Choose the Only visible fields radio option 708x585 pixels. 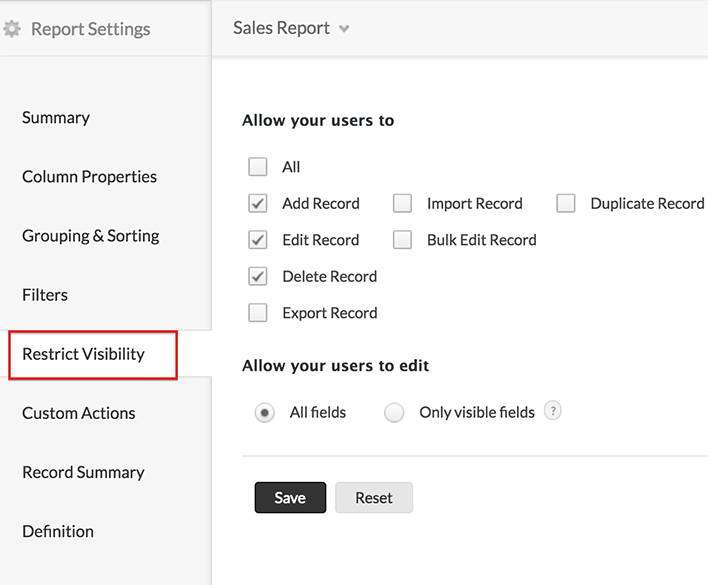pos(394,412)
